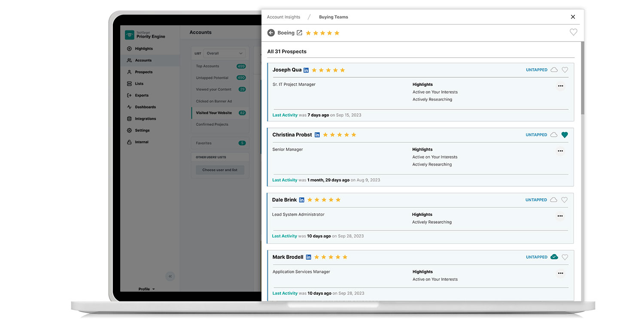Select the Confirmed Projects list
This screenshot has height=327, width=644.
[220, 124]
